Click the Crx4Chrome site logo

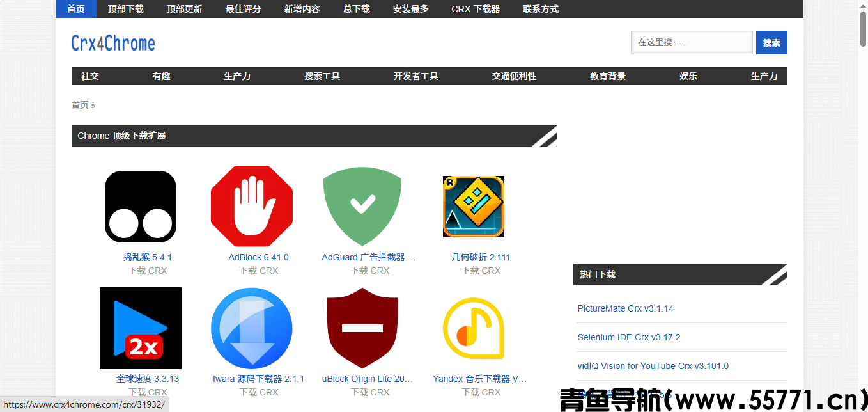click(113, 44)
